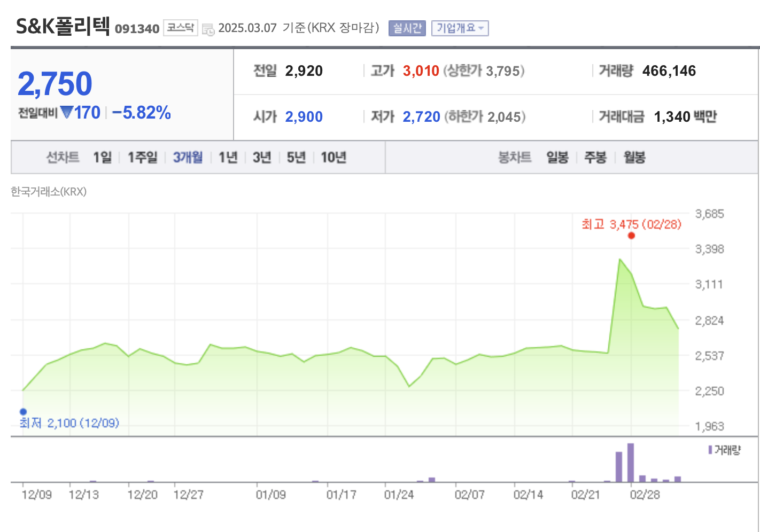Select the 1년 line chart tab
This screenshot has width=760, height=532.
(228, 157)
